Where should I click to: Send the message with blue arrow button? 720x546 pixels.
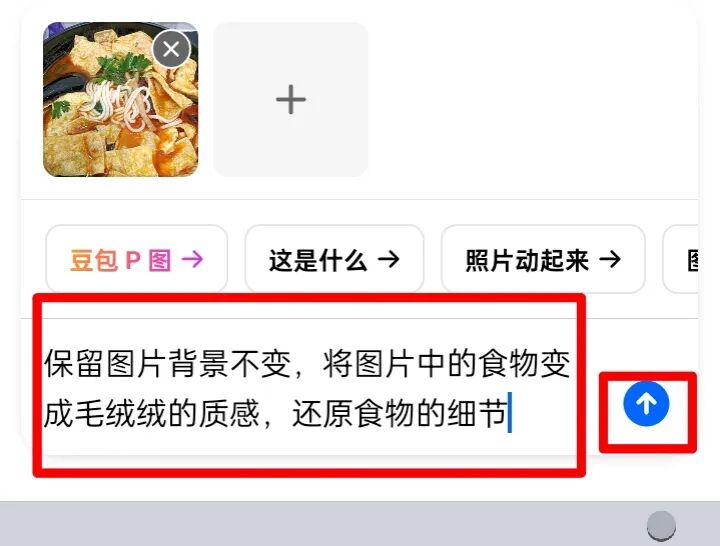coord(646,404)
